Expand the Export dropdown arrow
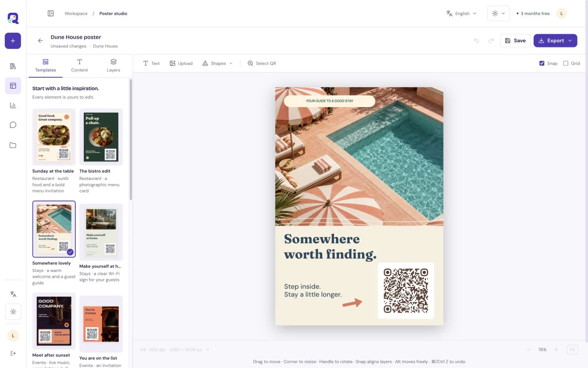The height and width of the screenshot is (368, 588). [570, 41]
